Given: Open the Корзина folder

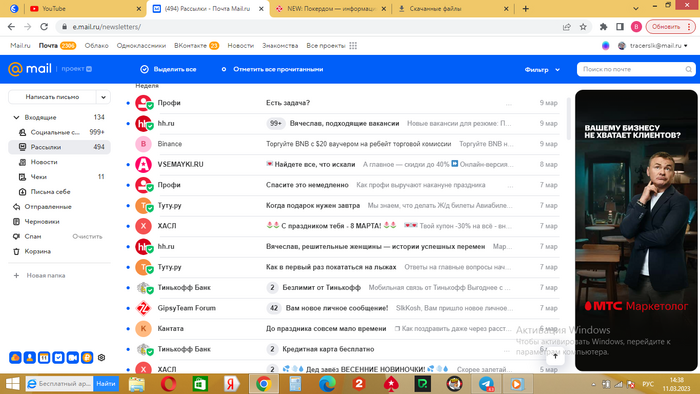Looking at the screenshot, I should pyautogui.click(x=59, y=251).
